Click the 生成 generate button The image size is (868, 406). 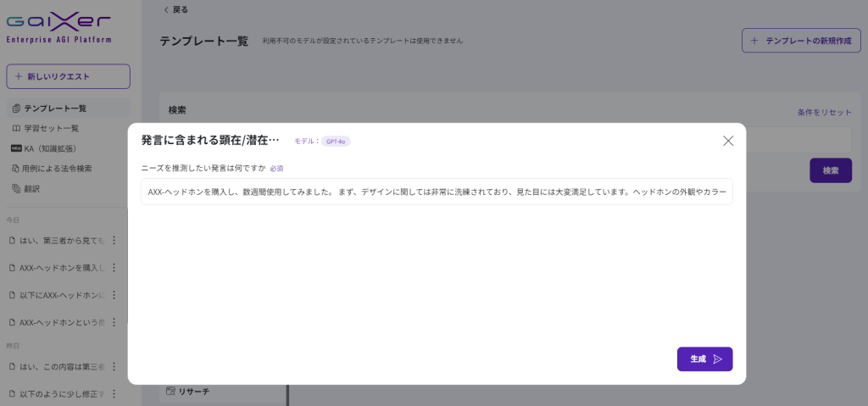point(704,359)
